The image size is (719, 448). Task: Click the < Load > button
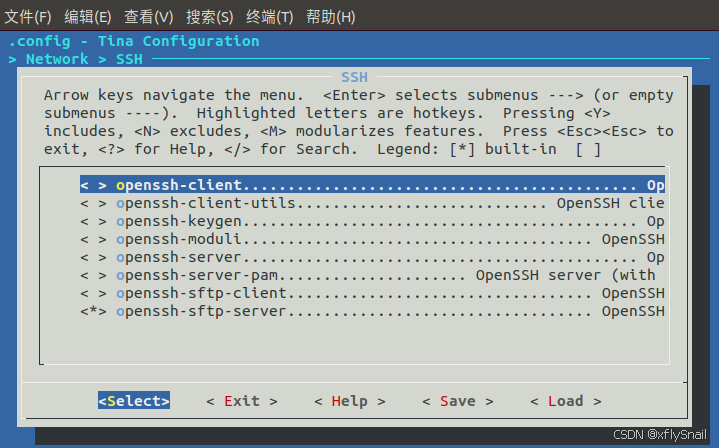[x=566, y=401]
